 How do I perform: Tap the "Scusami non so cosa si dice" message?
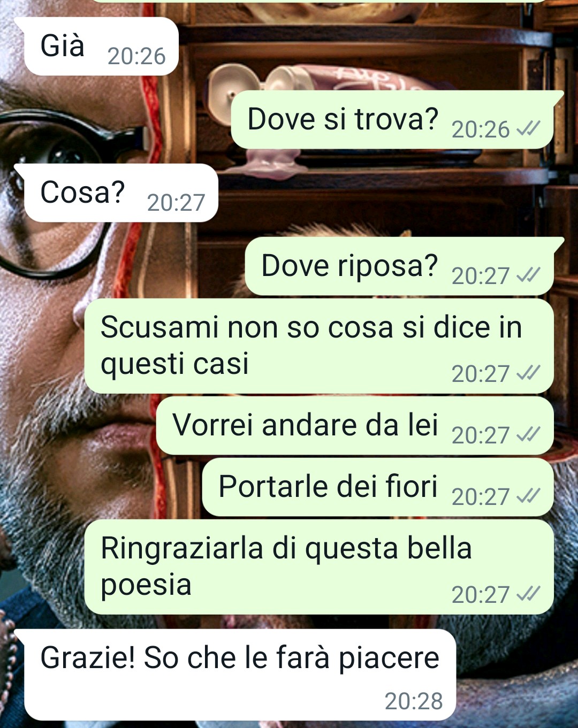tap(319, 346)
